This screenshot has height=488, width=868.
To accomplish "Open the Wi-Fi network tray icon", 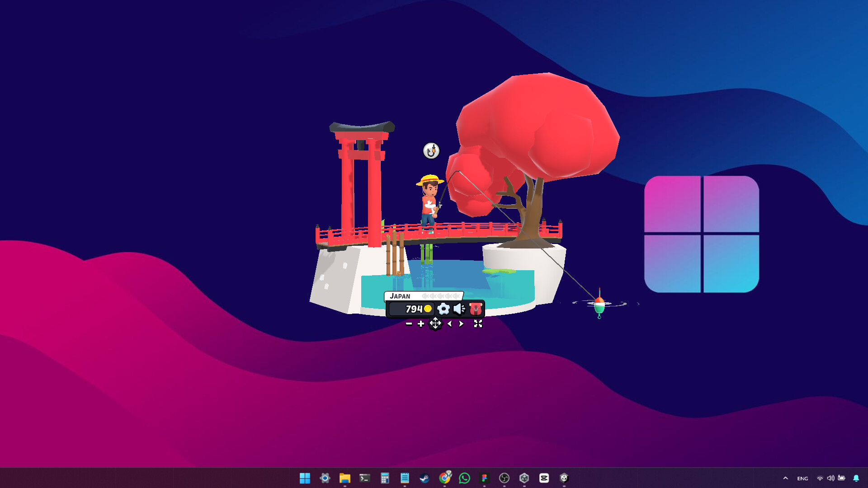I will (x=820, y=478).
